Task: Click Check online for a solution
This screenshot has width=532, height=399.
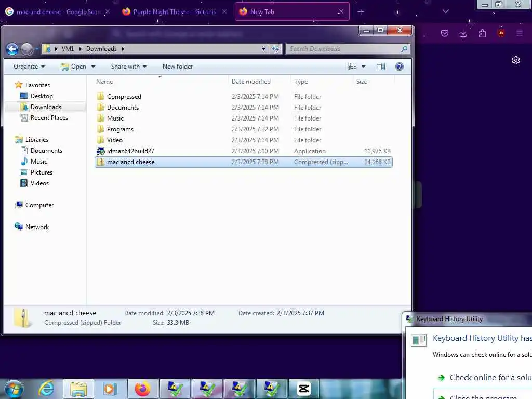Action: [x=490, y=377]
